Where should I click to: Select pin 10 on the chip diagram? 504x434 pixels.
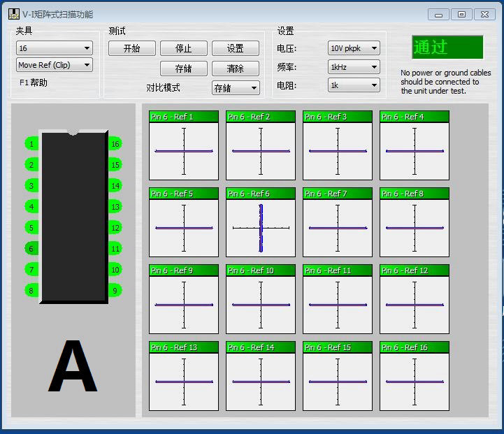tap(115, 270)
